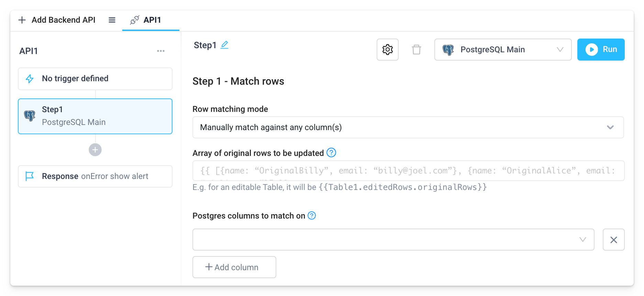Delete Step1 using the trash icon
This screenshot has width=644, height=296.
(417, 50)
